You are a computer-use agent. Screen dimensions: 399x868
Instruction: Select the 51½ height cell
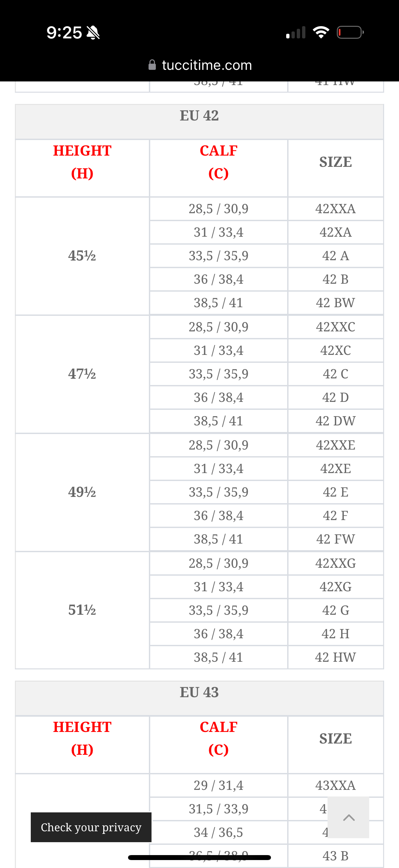coord(82,610)
